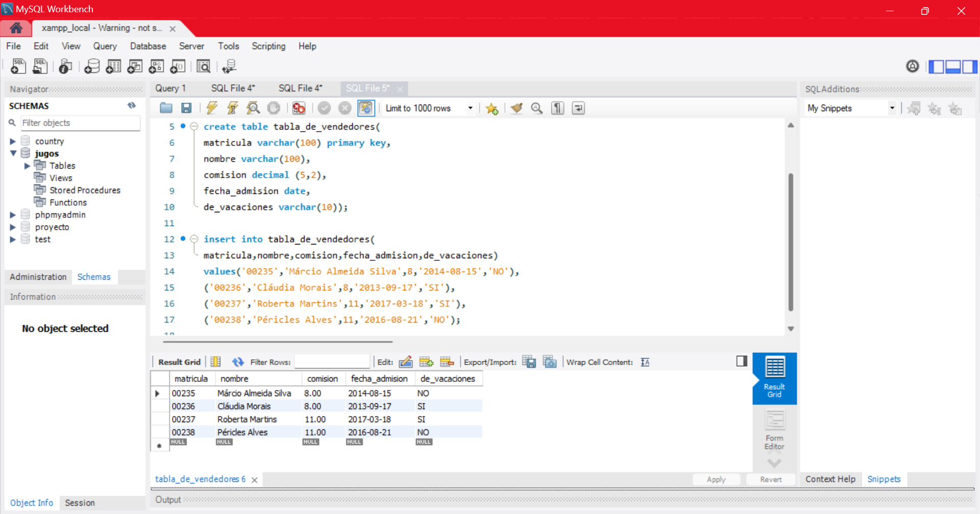Run explain plan magnifier icon
The width and height of the screenshot is (980, 514).
(253, 108)
